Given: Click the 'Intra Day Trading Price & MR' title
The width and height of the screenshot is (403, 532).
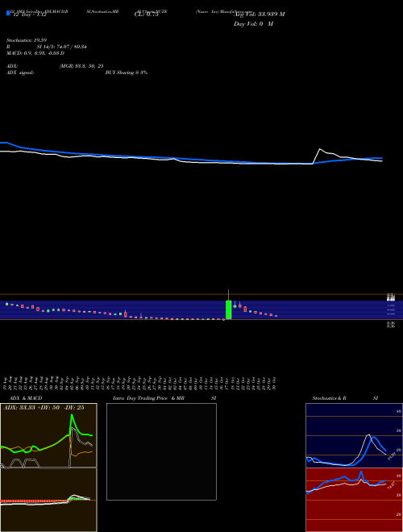Looking at the screenshot, I should pos(149,398).
